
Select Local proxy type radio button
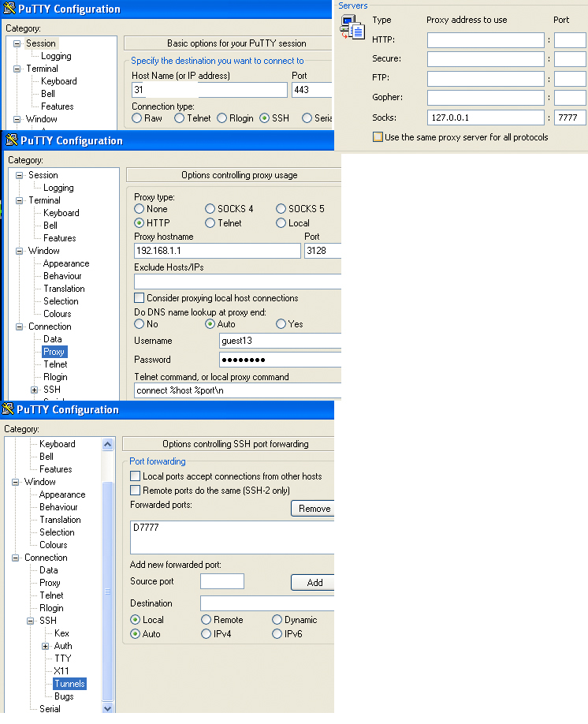[281, 223]
